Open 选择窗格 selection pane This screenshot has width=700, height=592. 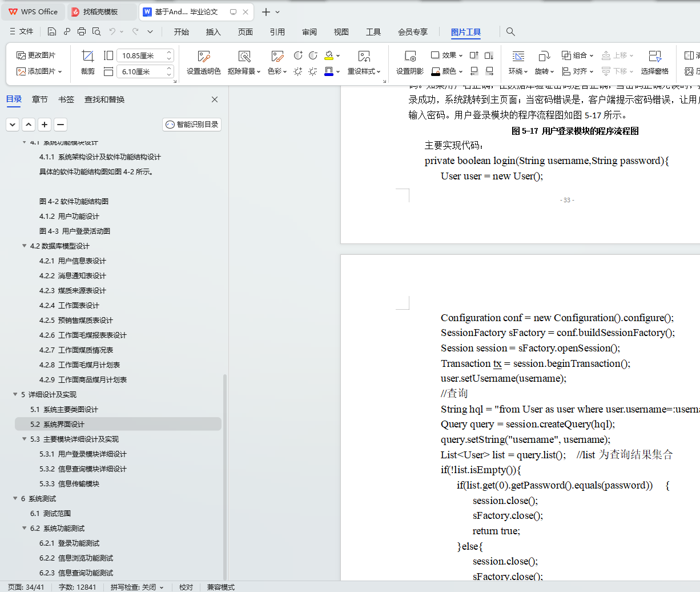655,62
